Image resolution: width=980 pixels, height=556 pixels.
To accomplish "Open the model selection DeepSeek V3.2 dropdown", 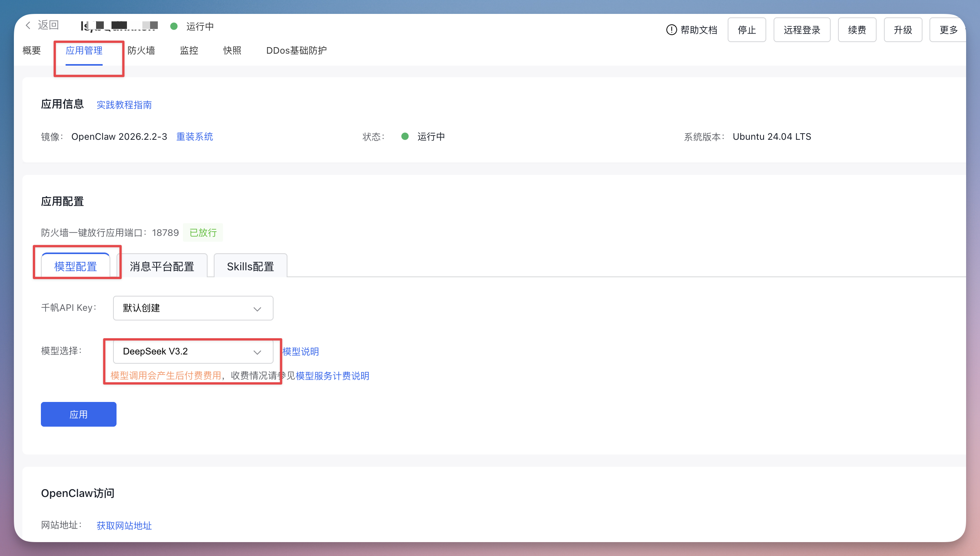I will click(x=193, y=351).
